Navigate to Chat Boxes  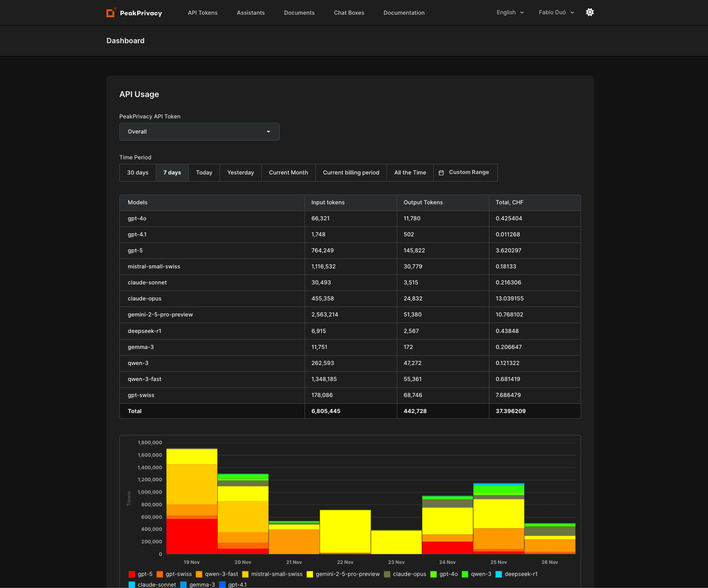coord(349,13)
